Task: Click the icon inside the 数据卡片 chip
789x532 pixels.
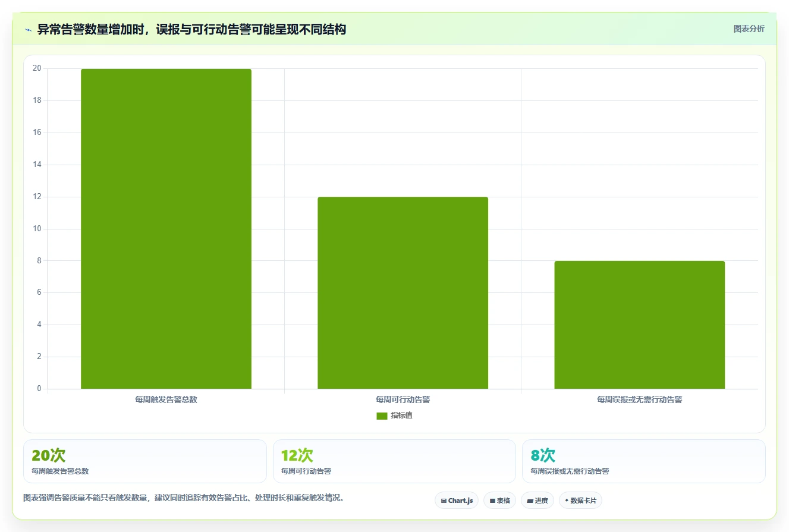Action: [567, 500]
